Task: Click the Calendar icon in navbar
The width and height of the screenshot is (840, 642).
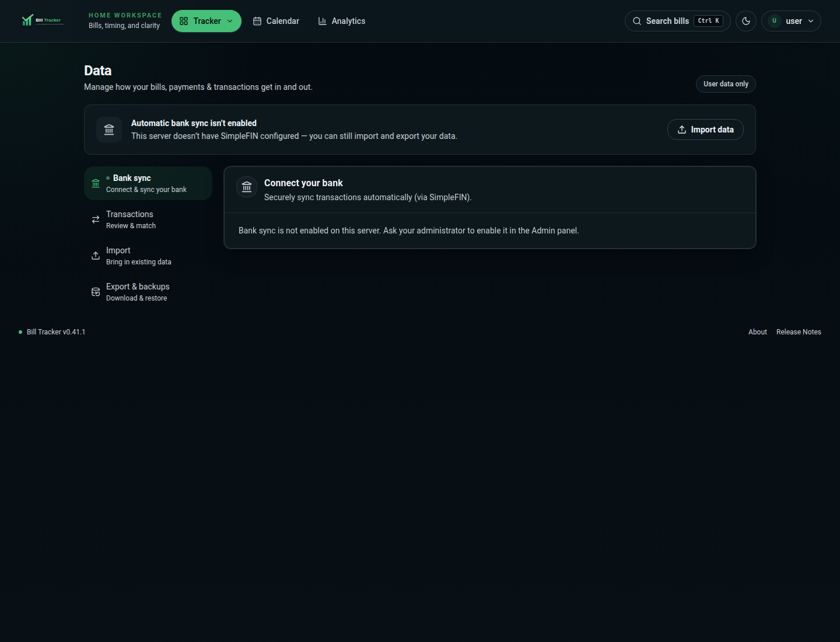Action: (257, 21)
